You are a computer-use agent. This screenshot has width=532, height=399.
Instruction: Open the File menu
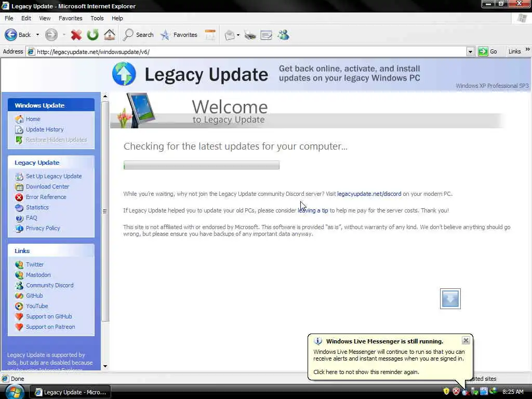tap(9, 18)
